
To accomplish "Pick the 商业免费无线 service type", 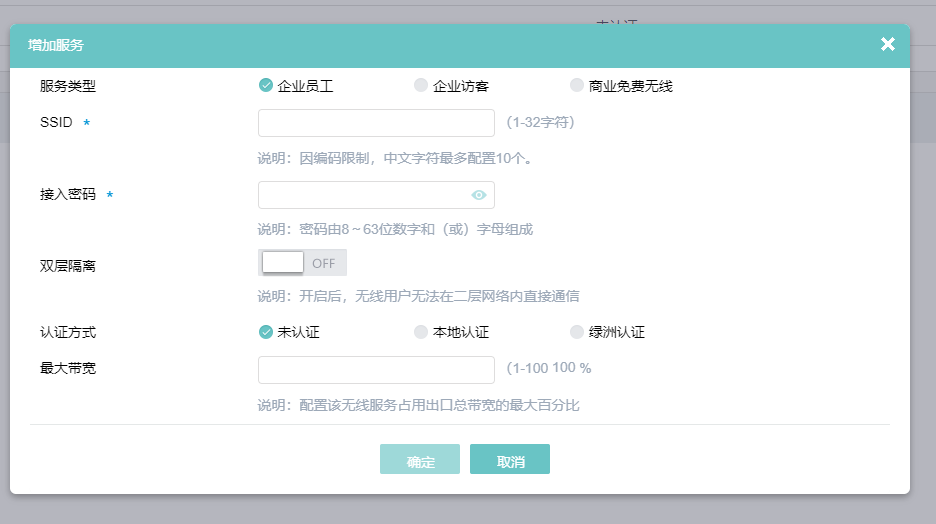I will click(577, 86).
